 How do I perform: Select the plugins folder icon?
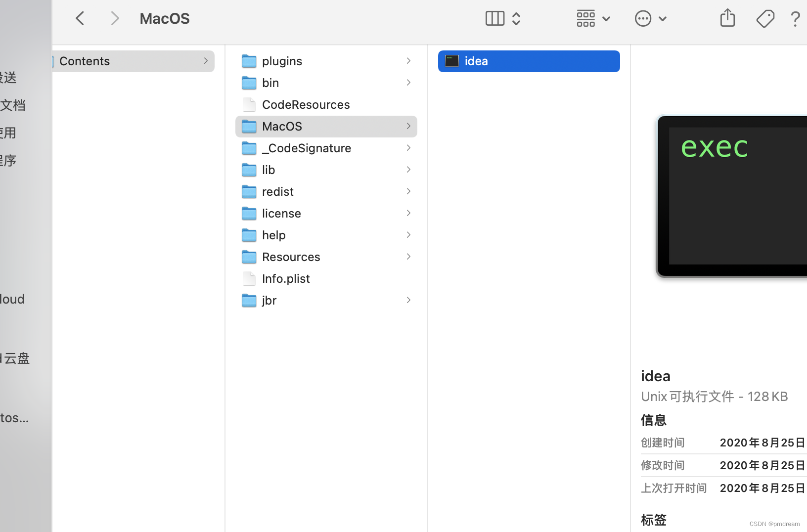(249, 61)
